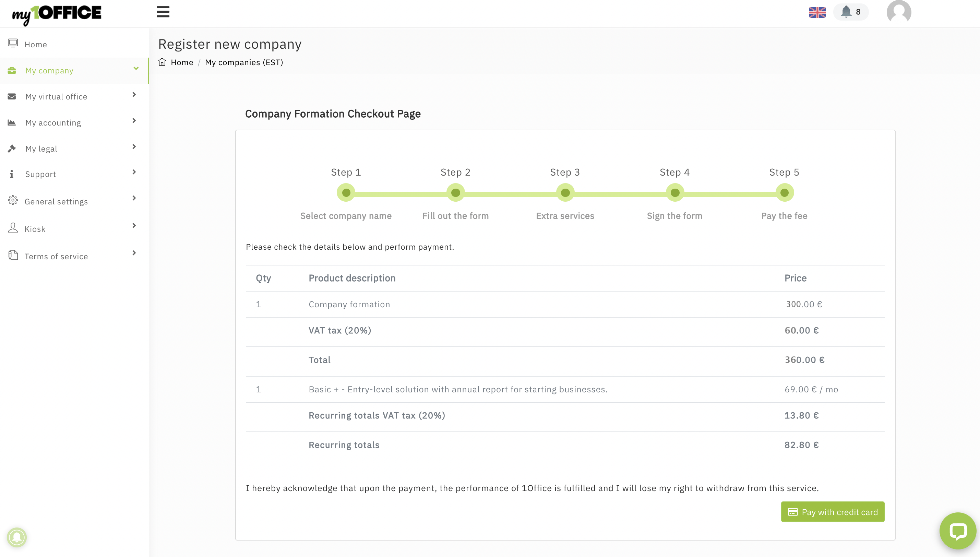
Task: Collapse the My company menu chevron
Action: (136, 69)
